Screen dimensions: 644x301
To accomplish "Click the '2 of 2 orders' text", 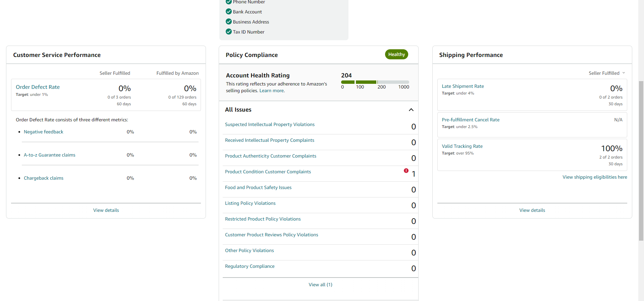I will pyautogui.click(x=611, y=157).
